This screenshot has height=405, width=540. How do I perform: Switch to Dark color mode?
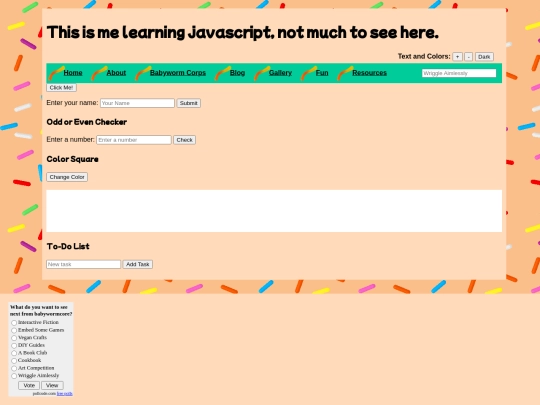point(484,57)
